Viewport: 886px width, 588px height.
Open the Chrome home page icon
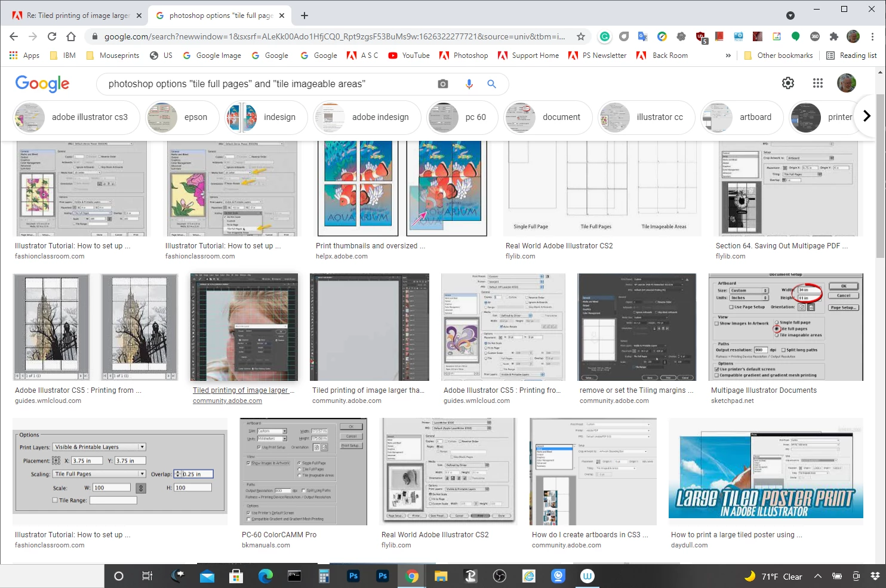pos(71,36)
